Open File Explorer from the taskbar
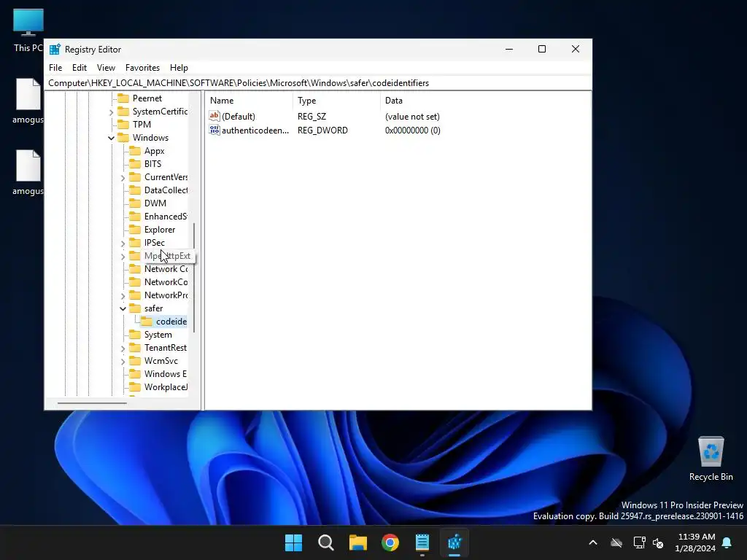Image resolution: width=747 pixels, height=560 pixels. [x=357, y=542]
